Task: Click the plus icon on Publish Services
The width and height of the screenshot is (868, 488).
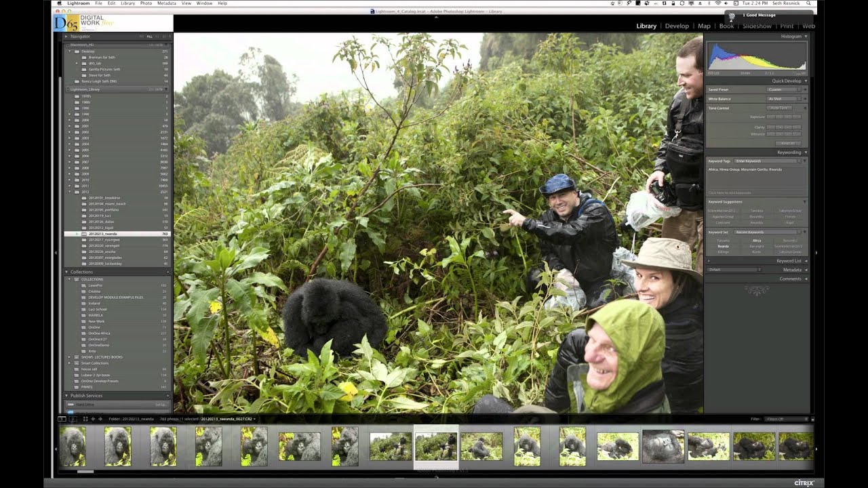Action: [167, 395]
